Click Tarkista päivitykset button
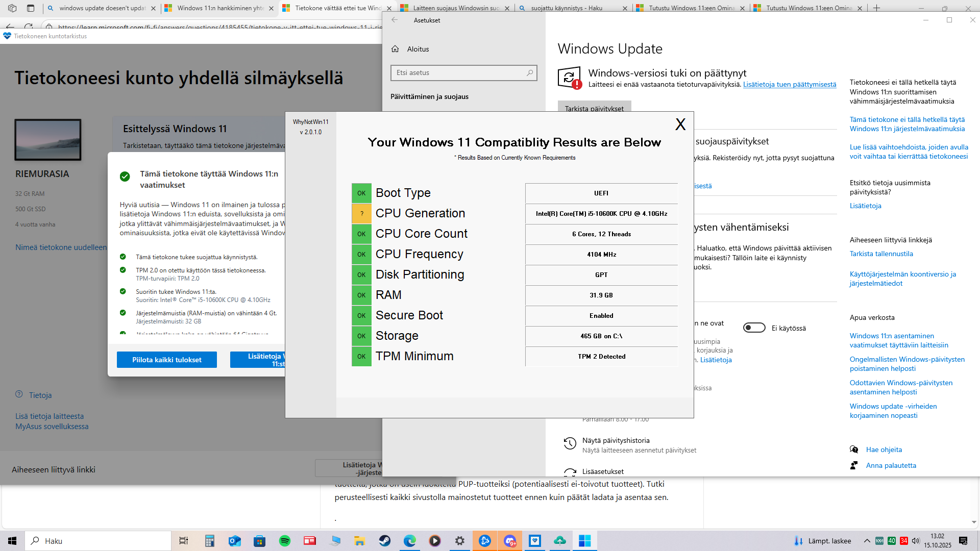Viewport: 980px width, 551px height. (x=594, y=108)
